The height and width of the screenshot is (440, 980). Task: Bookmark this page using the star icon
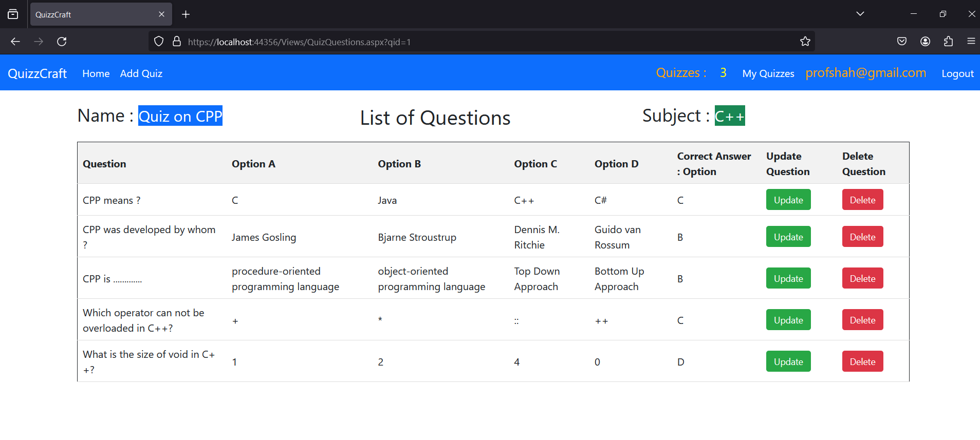[x=805, y=42]
